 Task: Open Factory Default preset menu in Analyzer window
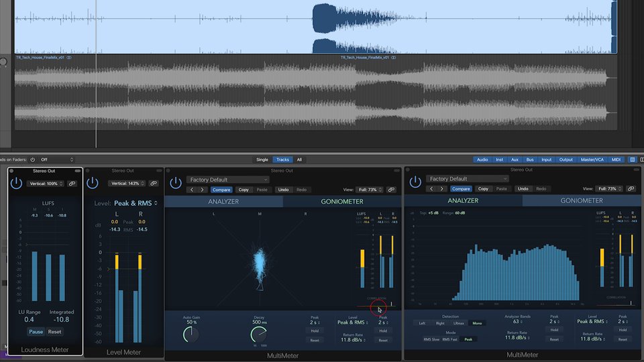(x=468, y=179)
